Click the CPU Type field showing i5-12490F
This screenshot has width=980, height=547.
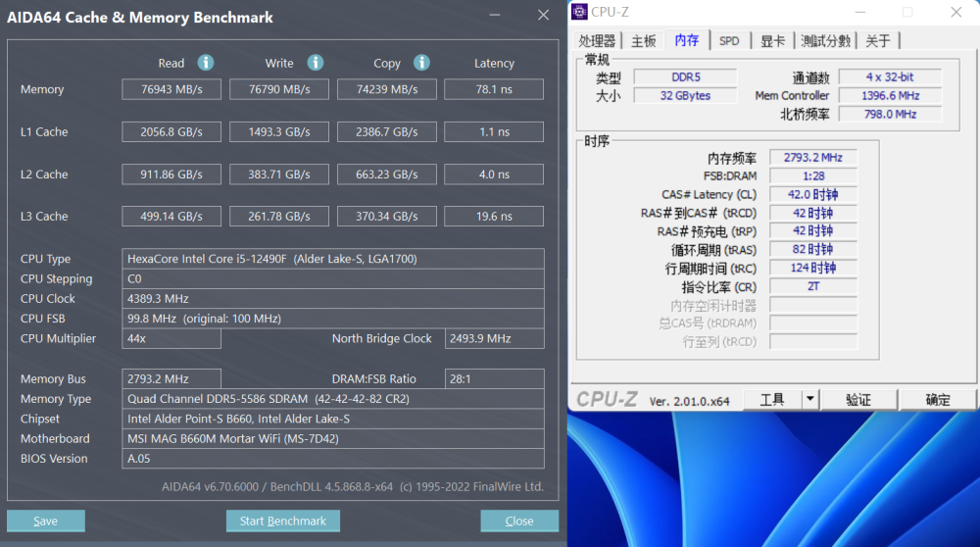coord(333,259)
